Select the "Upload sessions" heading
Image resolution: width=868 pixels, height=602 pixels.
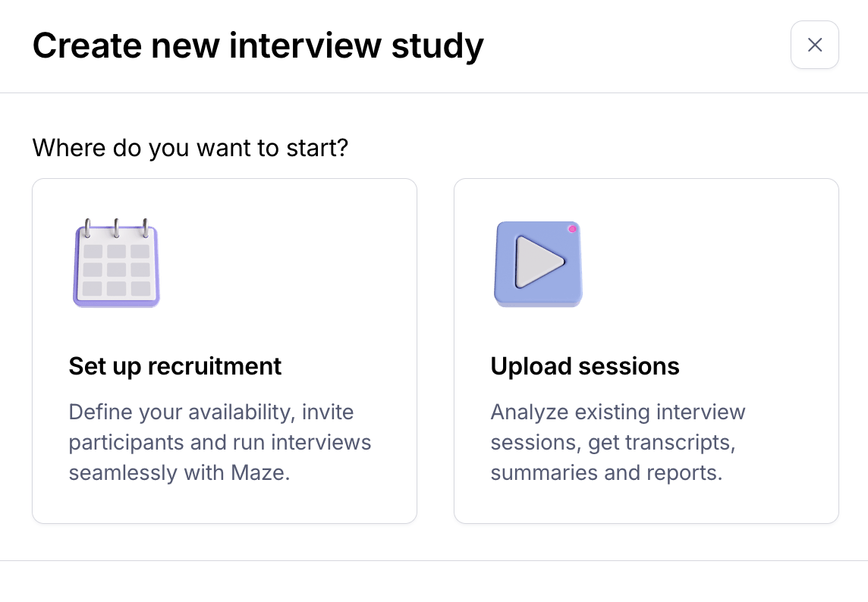tap(585, 366)
